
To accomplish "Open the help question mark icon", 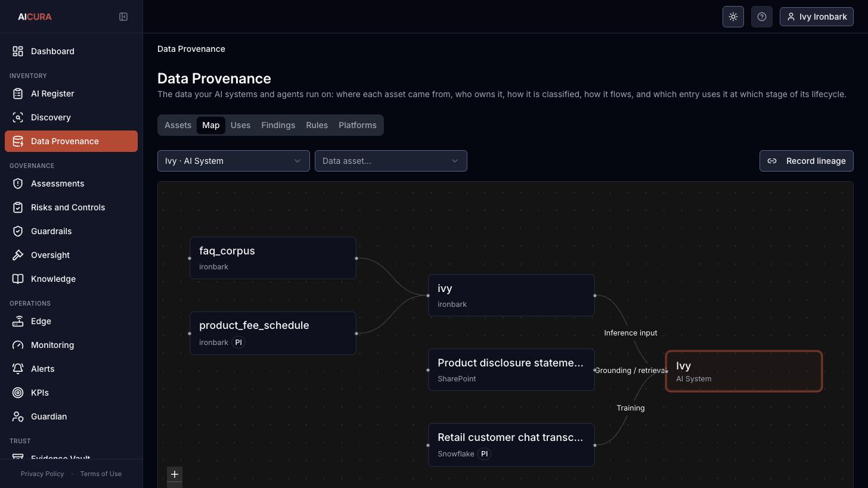I will [x=762, y=17].
